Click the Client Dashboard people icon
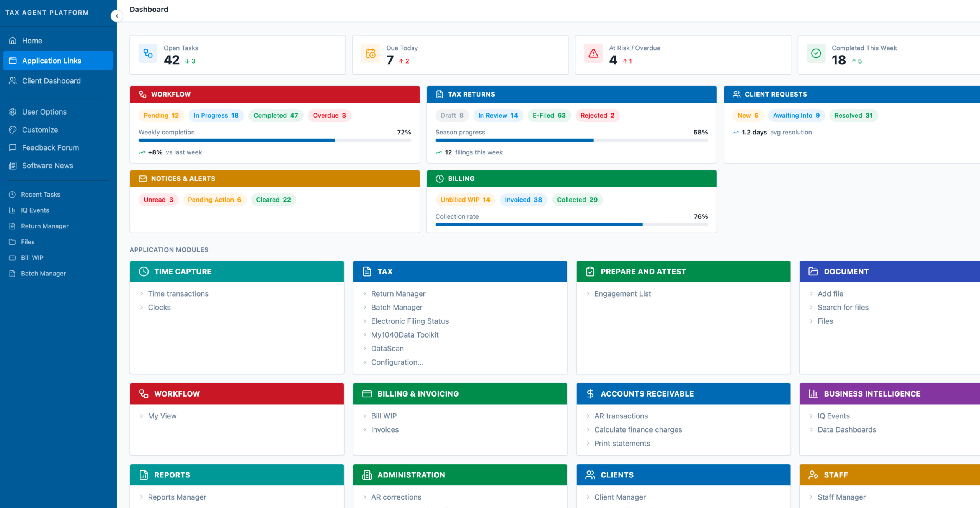The height and width of the screenshot is (508, 980). 13,81
